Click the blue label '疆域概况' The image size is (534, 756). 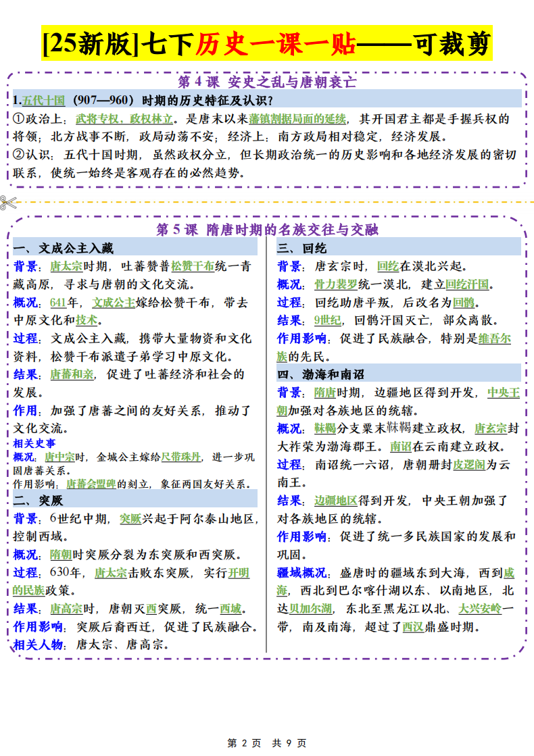tap(302, 573)
